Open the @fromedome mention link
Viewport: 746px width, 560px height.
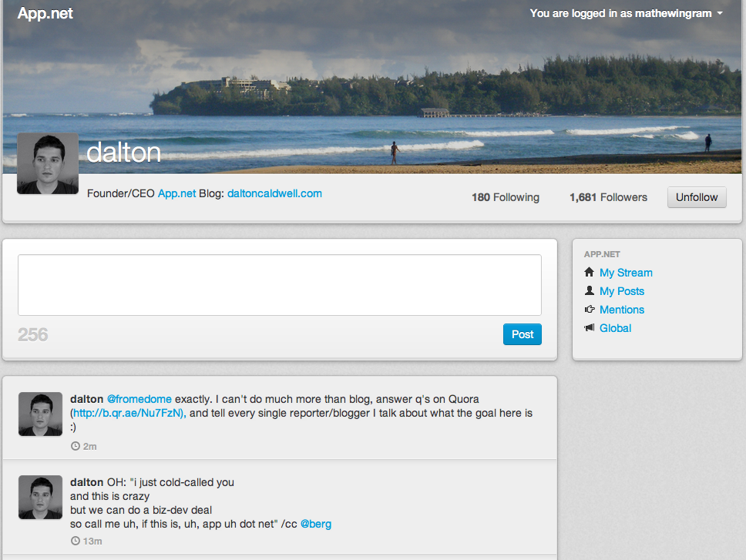coord(139,399)
